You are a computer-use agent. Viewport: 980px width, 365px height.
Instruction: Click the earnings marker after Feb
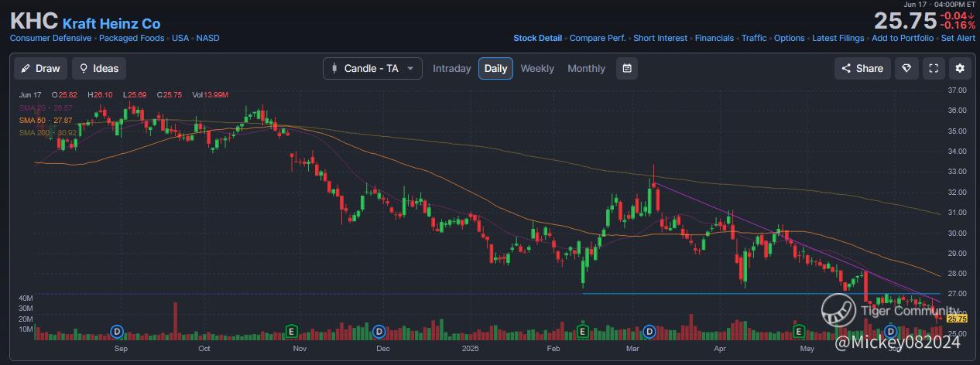[x=583, y=332]
